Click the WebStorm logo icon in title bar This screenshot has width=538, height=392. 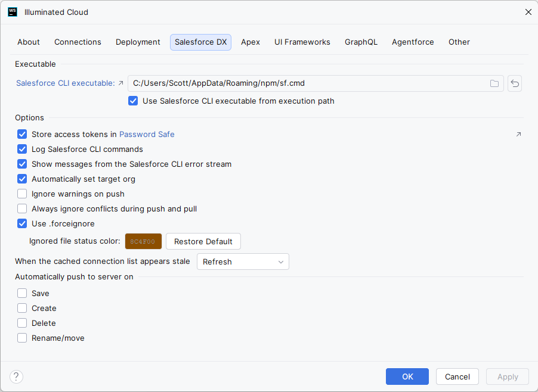point(13,12)
